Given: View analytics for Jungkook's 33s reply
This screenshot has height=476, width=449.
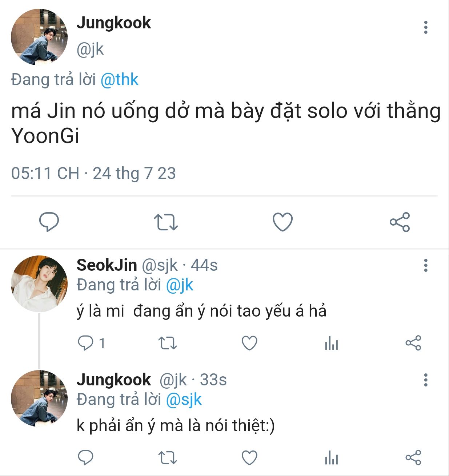Looking at the screenshot, I should coord(331,458).
